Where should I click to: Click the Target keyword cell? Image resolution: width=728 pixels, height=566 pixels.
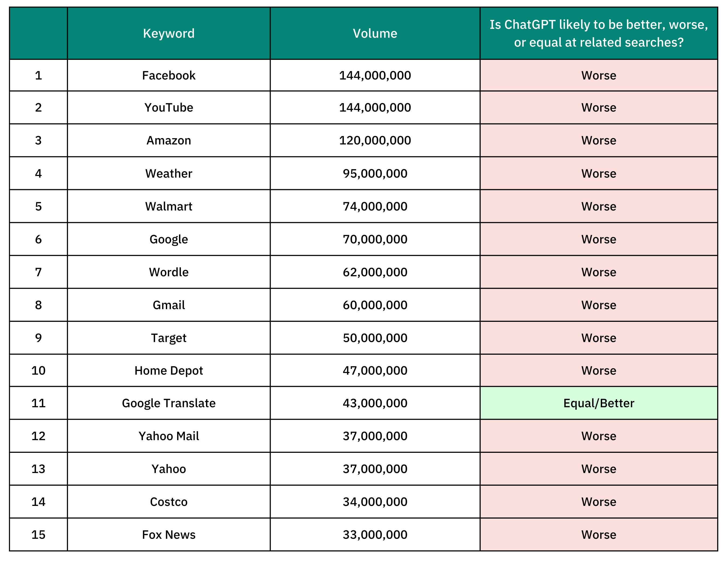point(169,338)
